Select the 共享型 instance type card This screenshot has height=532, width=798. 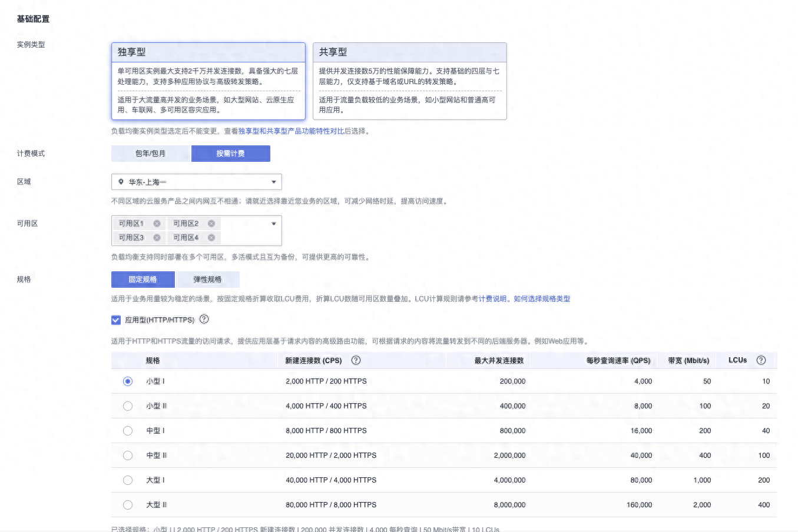[x=410, y=81]
